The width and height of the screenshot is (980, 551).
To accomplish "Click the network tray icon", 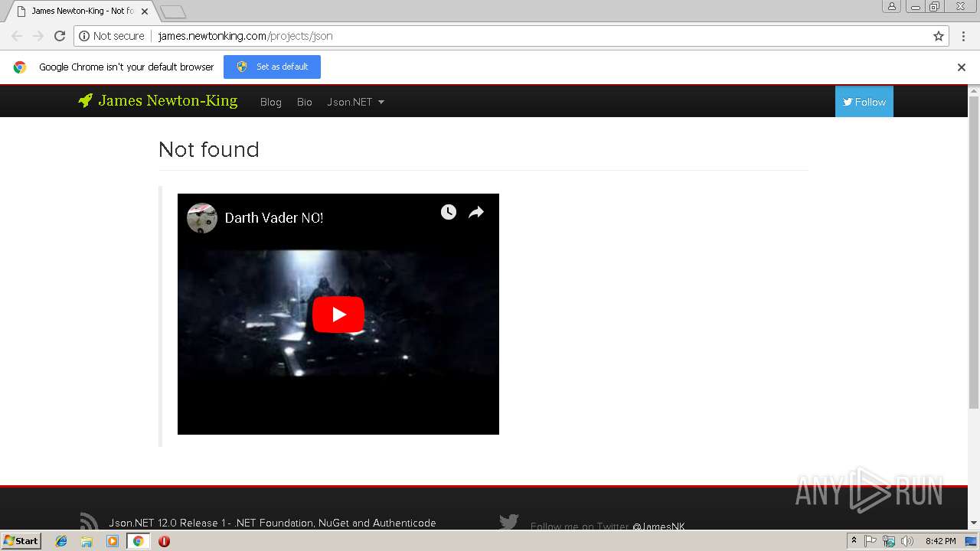I will pos(889,541).
